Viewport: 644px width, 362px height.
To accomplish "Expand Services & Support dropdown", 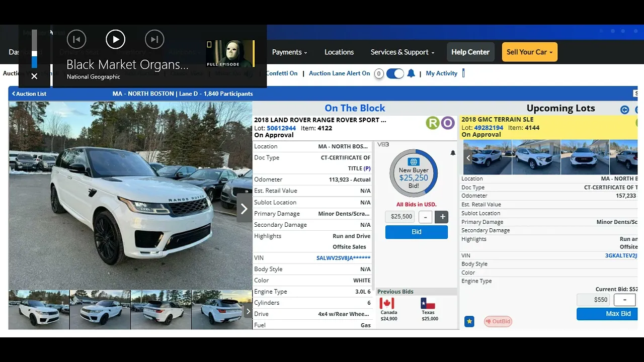I will tap(403, 52).
